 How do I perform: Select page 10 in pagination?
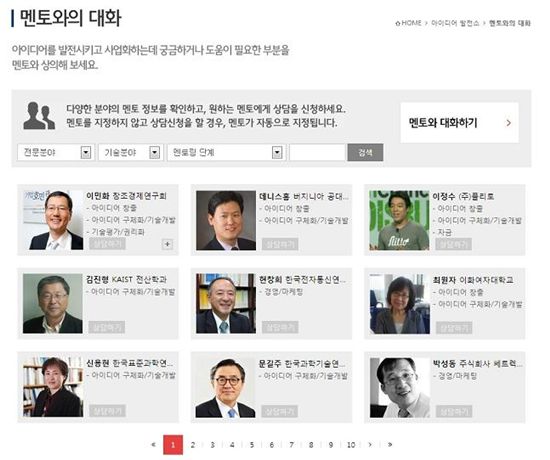(351, 445)
